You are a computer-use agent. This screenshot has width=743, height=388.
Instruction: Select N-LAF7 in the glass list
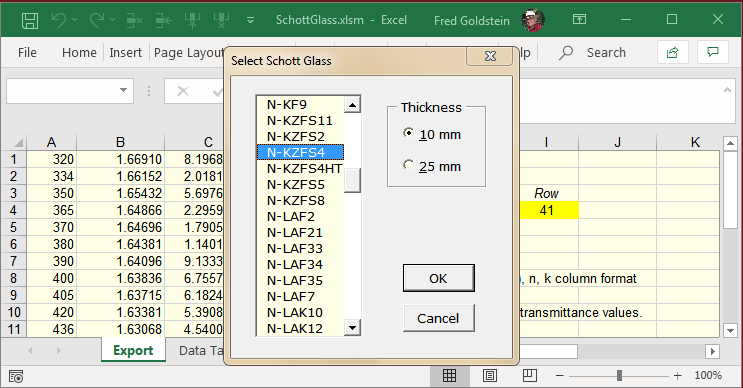click(300, 297)
